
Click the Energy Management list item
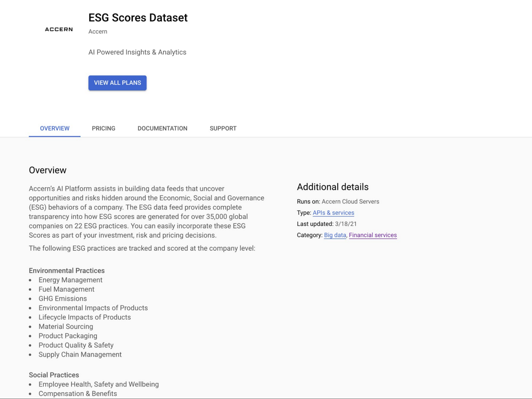point(70,280)
